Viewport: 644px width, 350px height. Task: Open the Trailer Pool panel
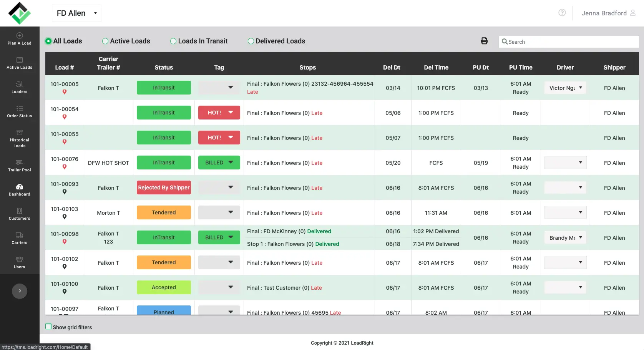(x=19, y=165)
